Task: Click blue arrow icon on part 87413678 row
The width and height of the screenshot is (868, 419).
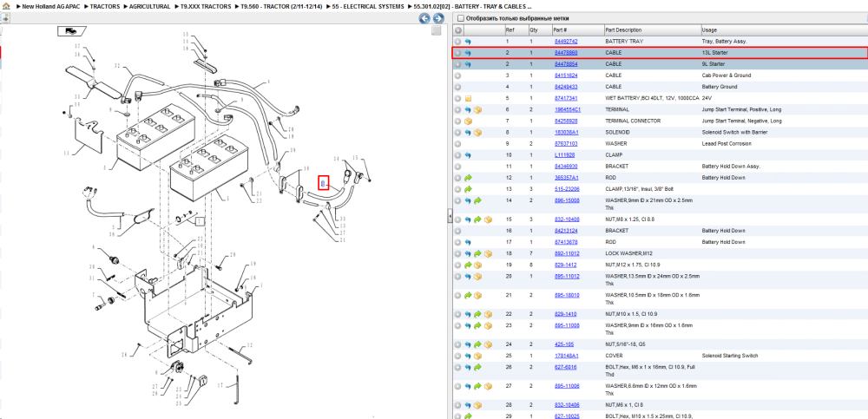Action: pos(468,242)
